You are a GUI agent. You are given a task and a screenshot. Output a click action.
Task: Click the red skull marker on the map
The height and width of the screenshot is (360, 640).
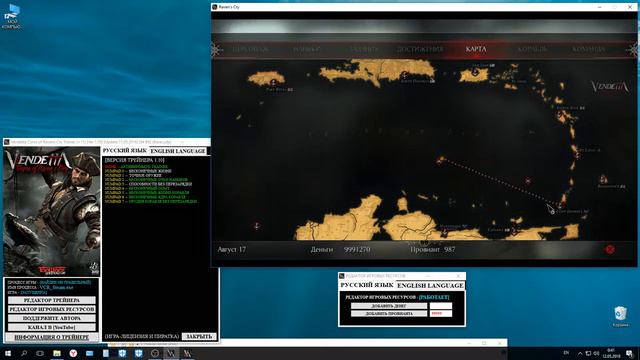tap(528, 180)
